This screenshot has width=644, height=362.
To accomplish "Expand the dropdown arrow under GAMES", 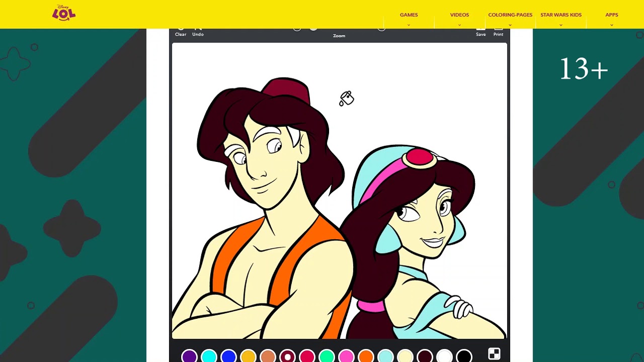I will (409, 25).
